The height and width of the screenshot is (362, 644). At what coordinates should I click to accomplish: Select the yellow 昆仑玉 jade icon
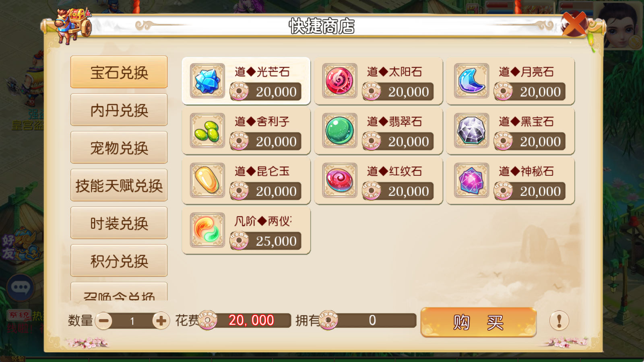207,180
